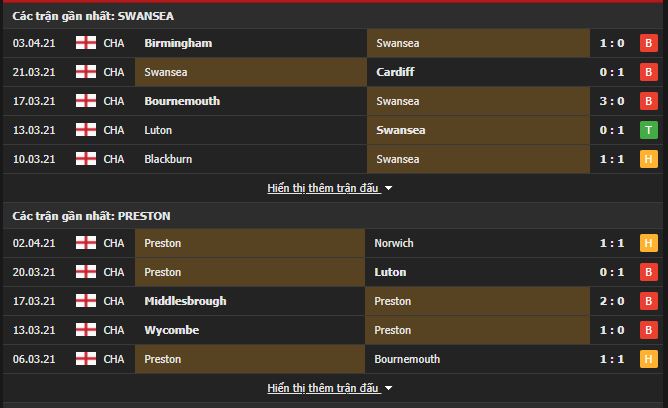The width and height of the screenshot is (668, 408).
Task: Click England flag icon on 06.03.21 Preston row
Action: tap(86, 359)
